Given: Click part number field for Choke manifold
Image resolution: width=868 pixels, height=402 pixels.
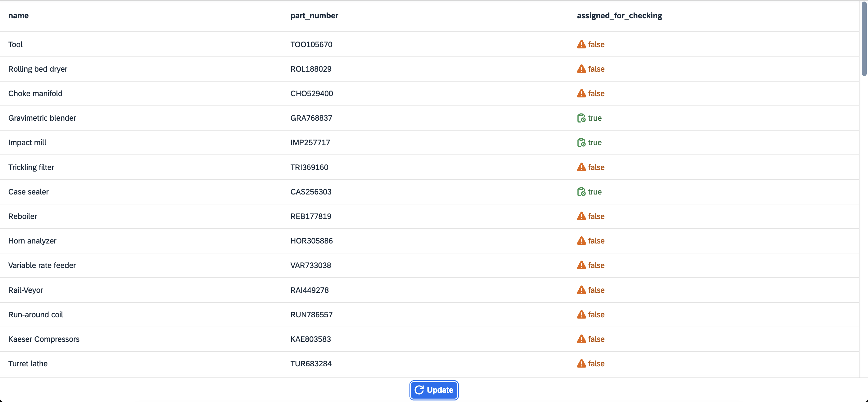Looking at the screenshot, I should pyautogui.click(x=312, y=93).
